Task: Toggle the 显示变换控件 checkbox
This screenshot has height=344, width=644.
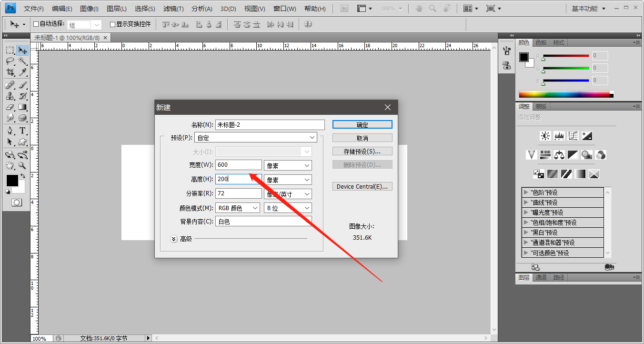Action: click(x=112, y=24)
